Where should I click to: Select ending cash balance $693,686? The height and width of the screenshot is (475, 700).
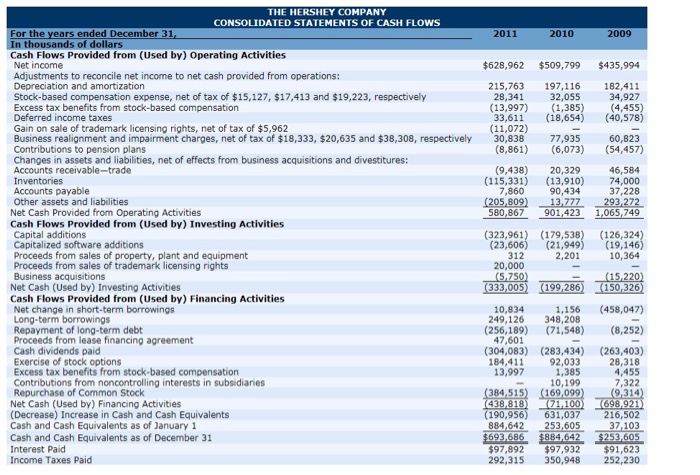point(504,438)
